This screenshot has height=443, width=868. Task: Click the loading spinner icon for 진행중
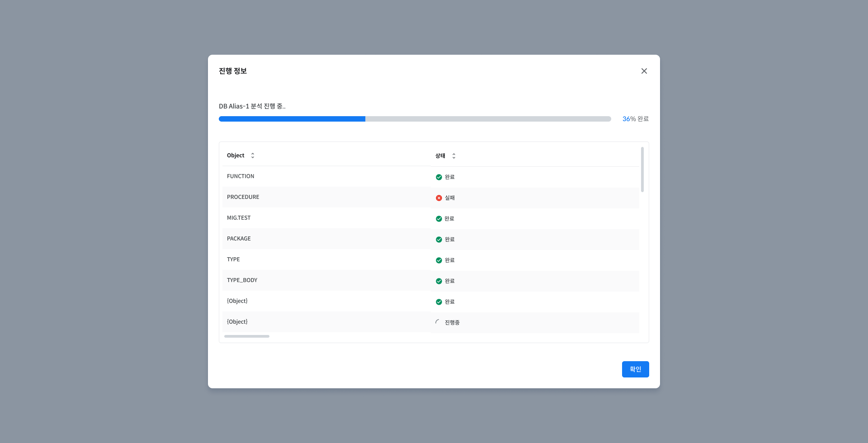coord(438,322)
